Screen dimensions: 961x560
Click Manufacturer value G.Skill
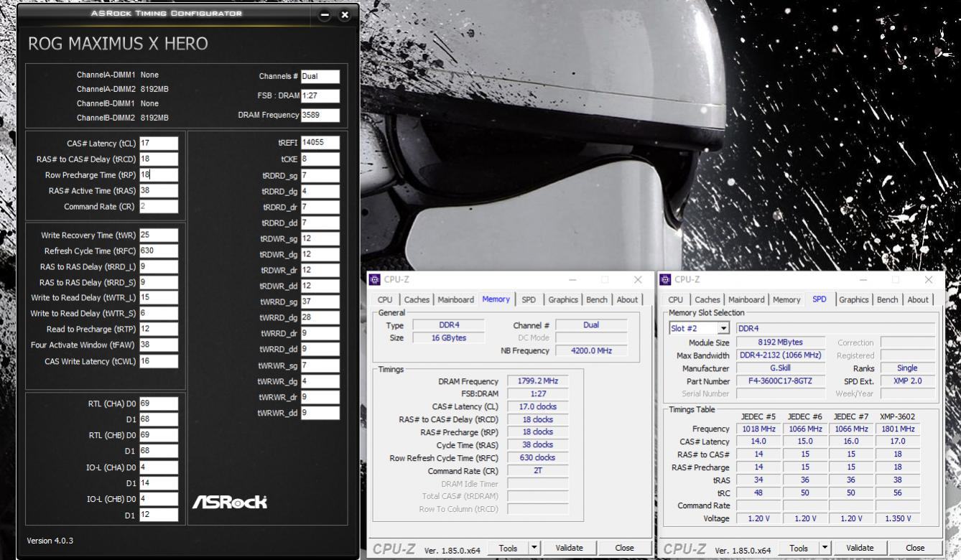pos(780,368)
